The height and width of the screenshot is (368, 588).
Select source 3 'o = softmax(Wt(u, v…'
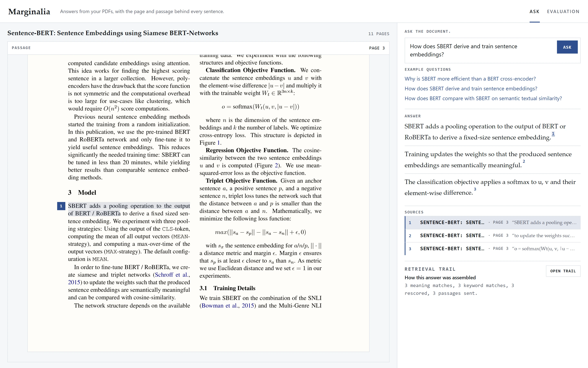click(492, 248)
